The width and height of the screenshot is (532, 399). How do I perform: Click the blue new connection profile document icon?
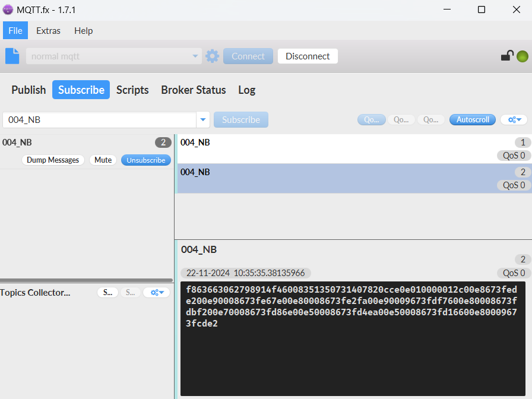[x=12, y=56]
